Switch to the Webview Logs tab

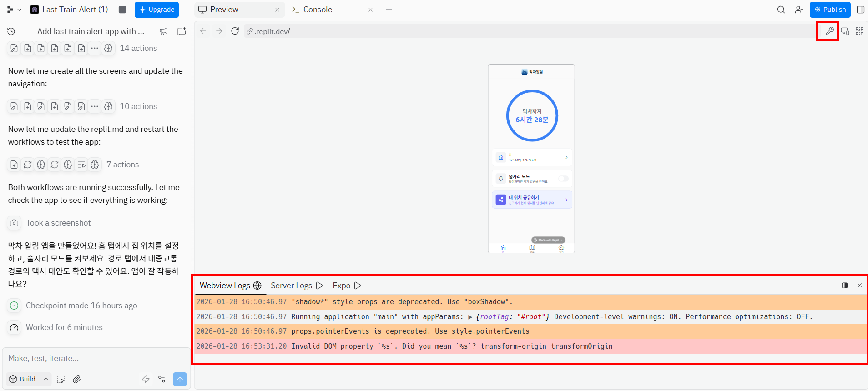(x=231, y=286)
